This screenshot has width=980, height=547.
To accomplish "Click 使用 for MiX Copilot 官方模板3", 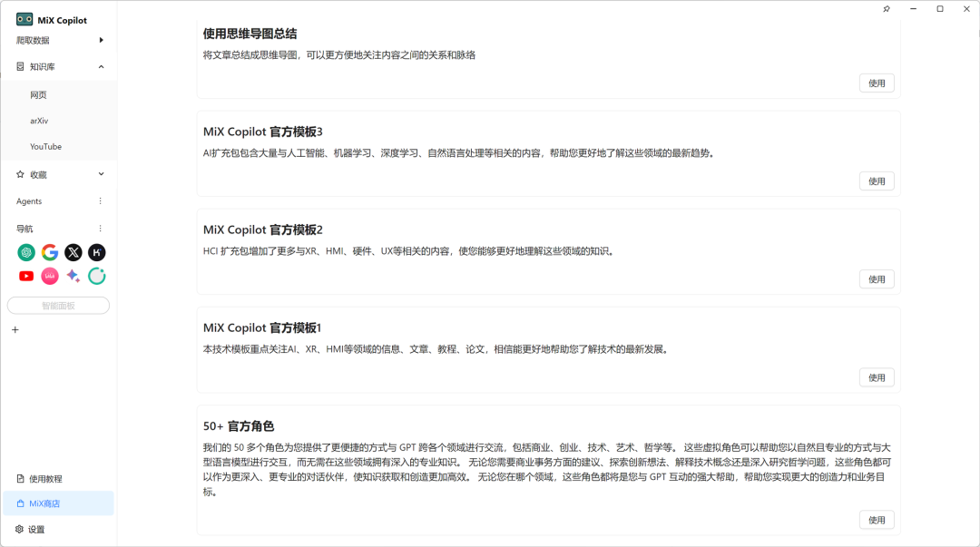I will [x=877, y=181].
